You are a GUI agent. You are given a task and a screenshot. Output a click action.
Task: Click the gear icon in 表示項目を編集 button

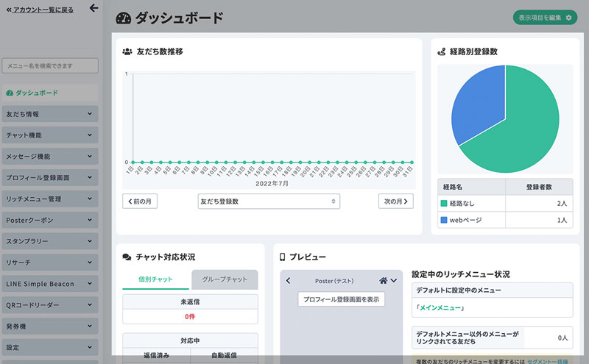[x=568, y=18]
